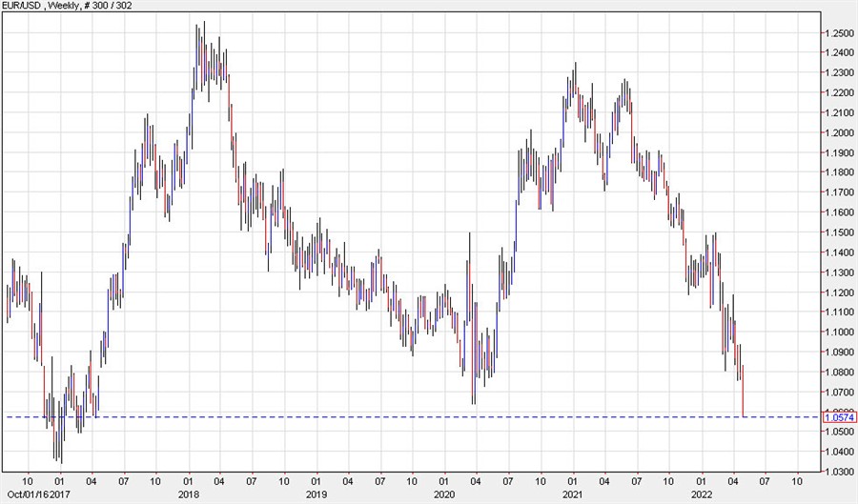Select the 1.1900 price axis label
The image size is (858, 504).
[841, 153]
